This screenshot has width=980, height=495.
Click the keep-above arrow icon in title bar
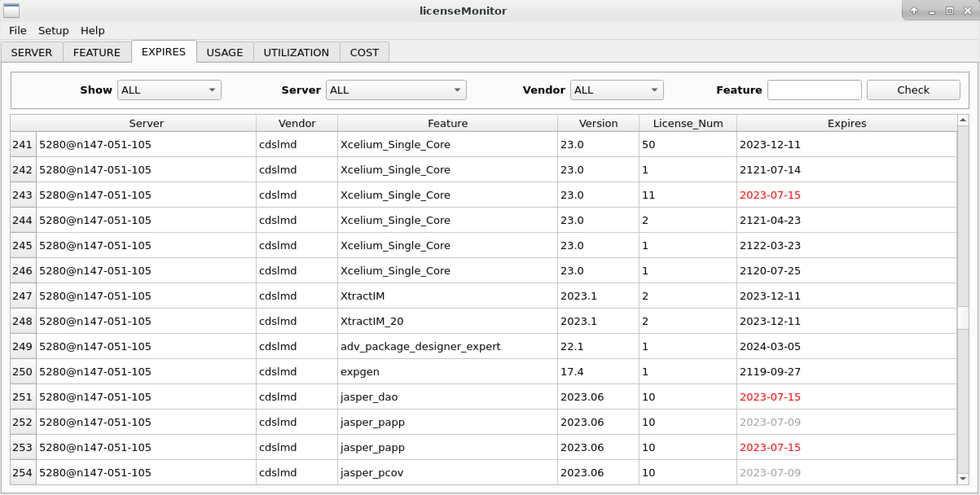[x=914, y=11]
